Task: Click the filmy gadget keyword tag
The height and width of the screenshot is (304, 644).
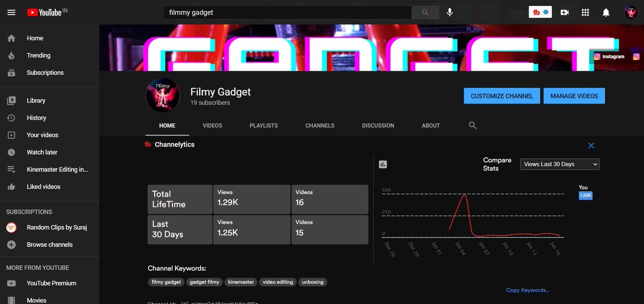Action: tap(166, 282)
